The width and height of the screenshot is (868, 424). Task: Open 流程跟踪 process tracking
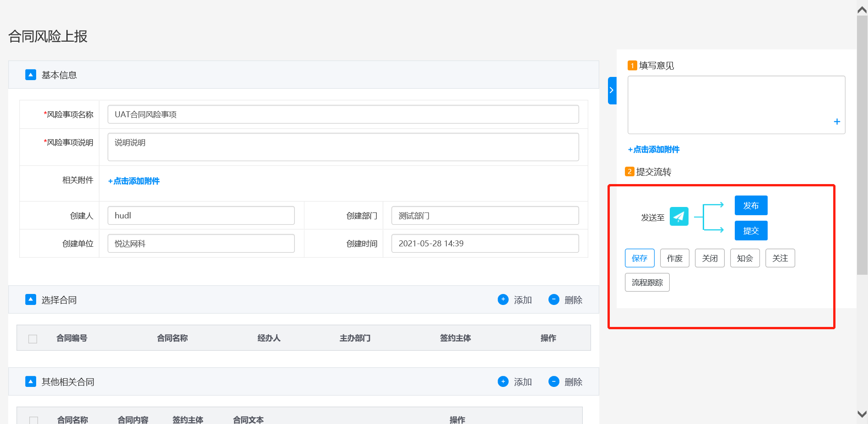647,283
